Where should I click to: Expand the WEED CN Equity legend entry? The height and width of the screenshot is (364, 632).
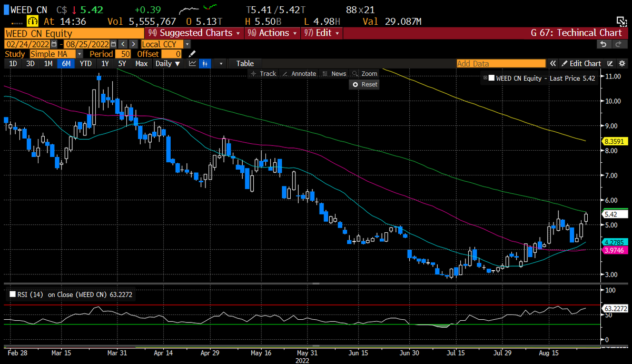tap(485, 78)
